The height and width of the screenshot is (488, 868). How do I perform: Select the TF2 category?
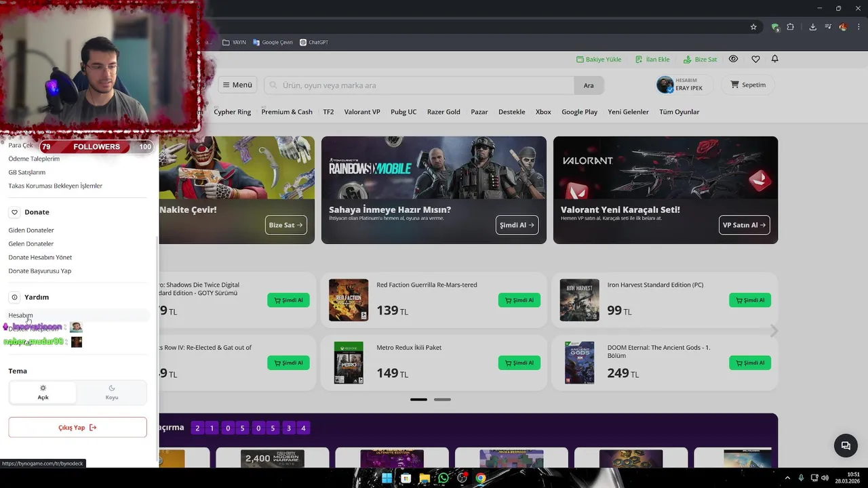328,112
